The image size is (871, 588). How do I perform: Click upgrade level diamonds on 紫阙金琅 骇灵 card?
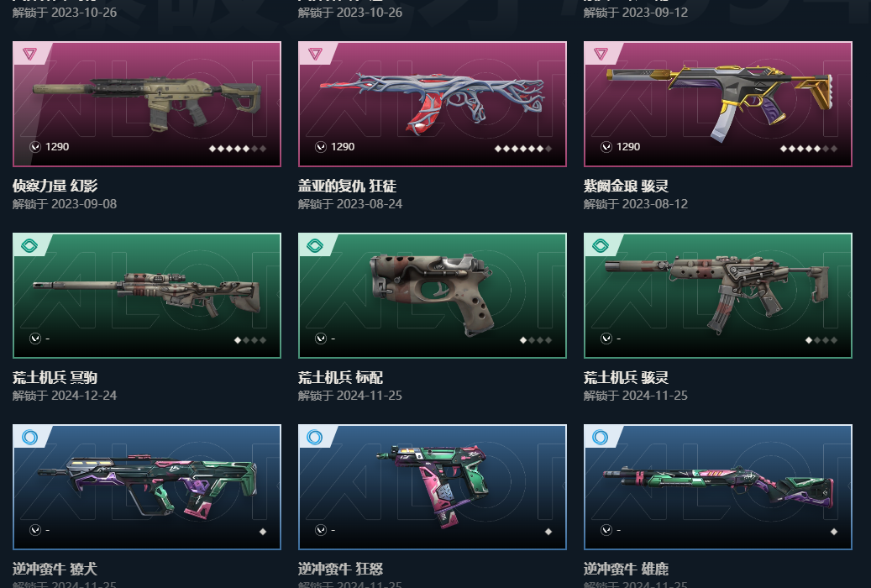[x=809, y=149]
